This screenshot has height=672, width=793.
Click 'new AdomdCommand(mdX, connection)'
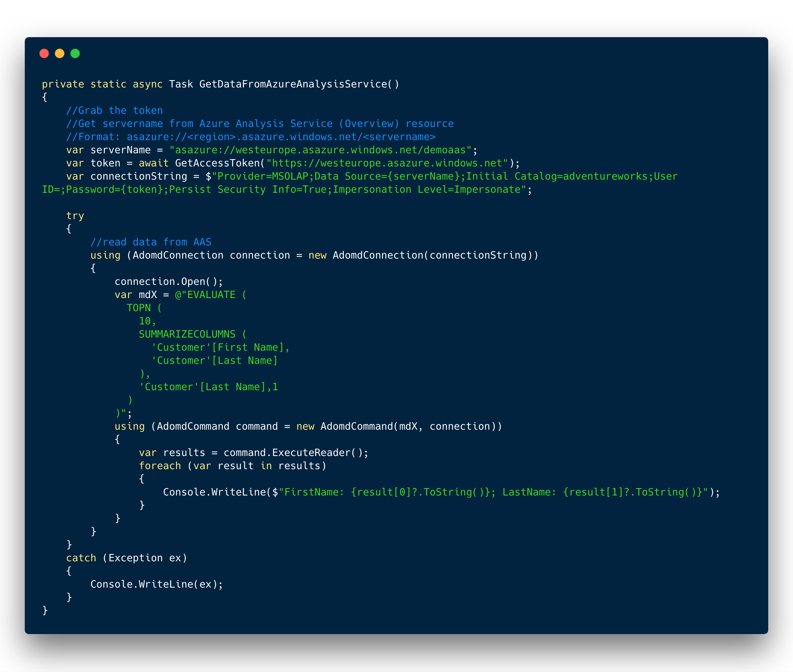coord(396,426)
